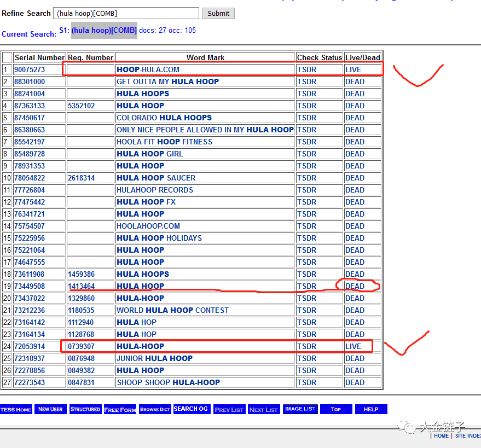
Task: Click LIVE status of HOOP-HULA.COM row
Action: point(353,69)
